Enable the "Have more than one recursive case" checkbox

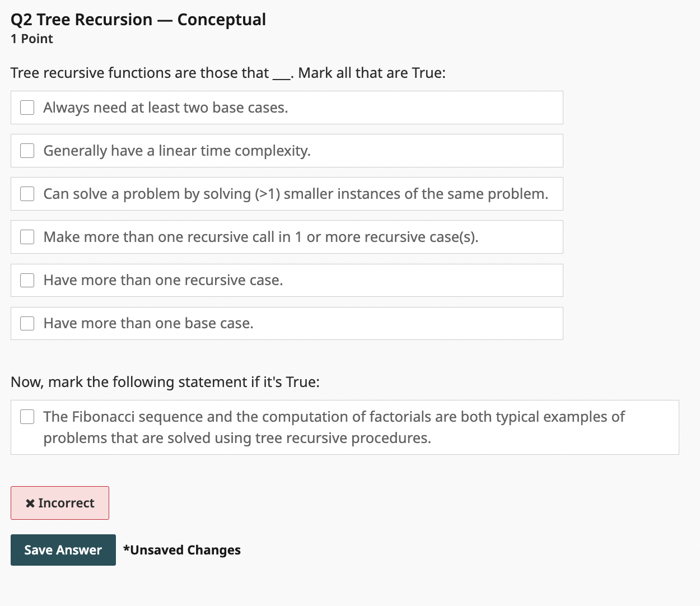click(x=27, y=280)
